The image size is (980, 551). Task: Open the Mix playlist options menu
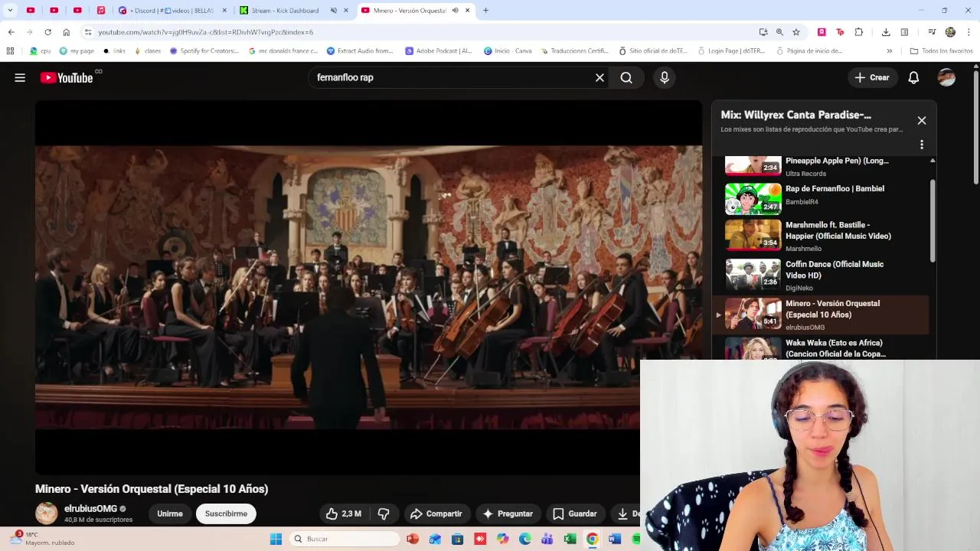point(922,145)
